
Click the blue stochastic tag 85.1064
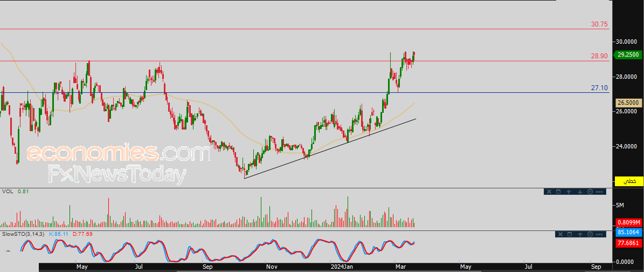629,232
